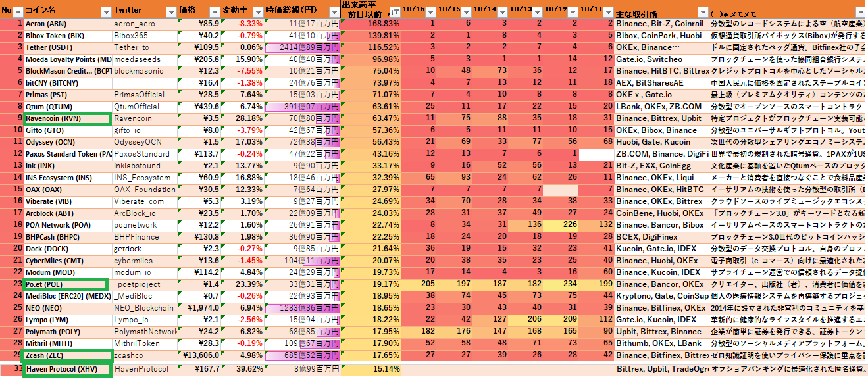Open the 変動率 filter dropdown
This screenshot has width=868, height=379.
pos(258,13)
